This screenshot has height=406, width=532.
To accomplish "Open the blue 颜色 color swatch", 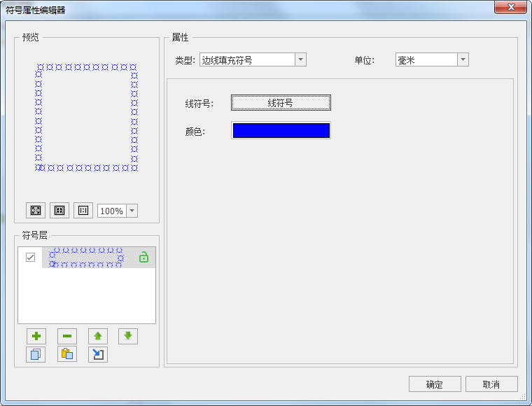I will tap(281, 131).
